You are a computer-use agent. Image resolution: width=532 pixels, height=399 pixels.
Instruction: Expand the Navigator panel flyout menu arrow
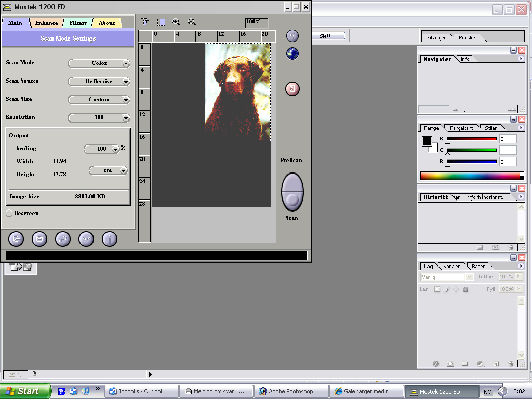coord(521,59)
